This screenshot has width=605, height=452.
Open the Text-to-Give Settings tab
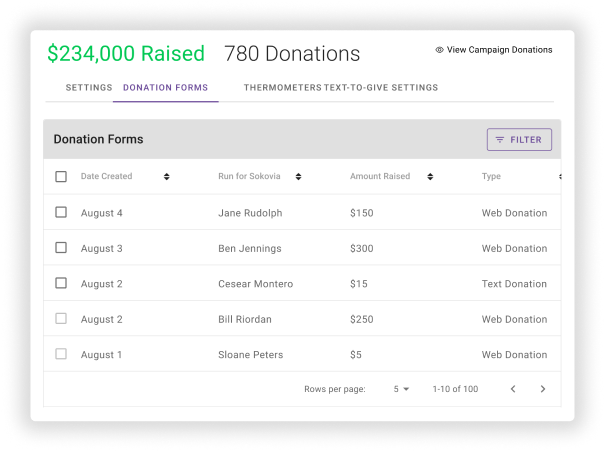click(381, 88)
